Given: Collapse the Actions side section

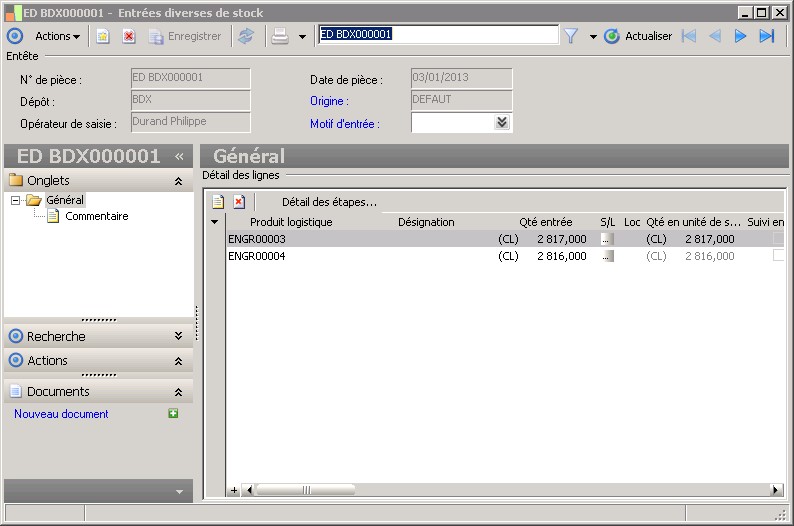Looking at the screenshot, I should 178,361.
